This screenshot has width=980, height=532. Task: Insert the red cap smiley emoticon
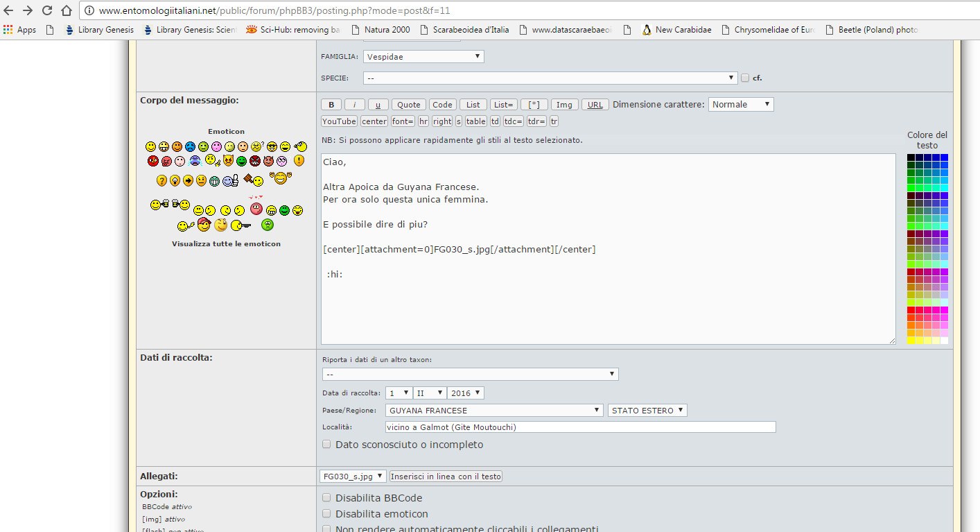click(204, 225)
